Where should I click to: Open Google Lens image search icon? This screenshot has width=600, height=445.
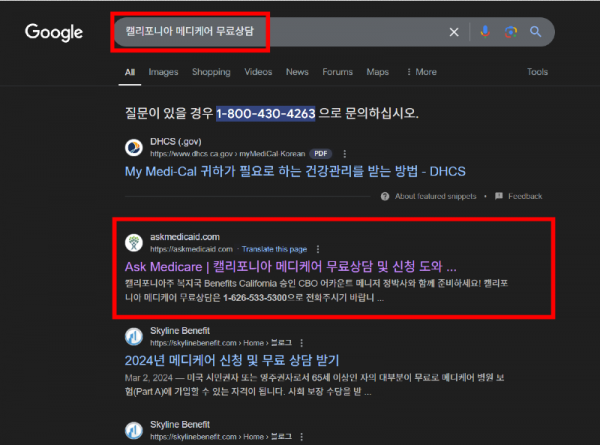coord(511,32)
